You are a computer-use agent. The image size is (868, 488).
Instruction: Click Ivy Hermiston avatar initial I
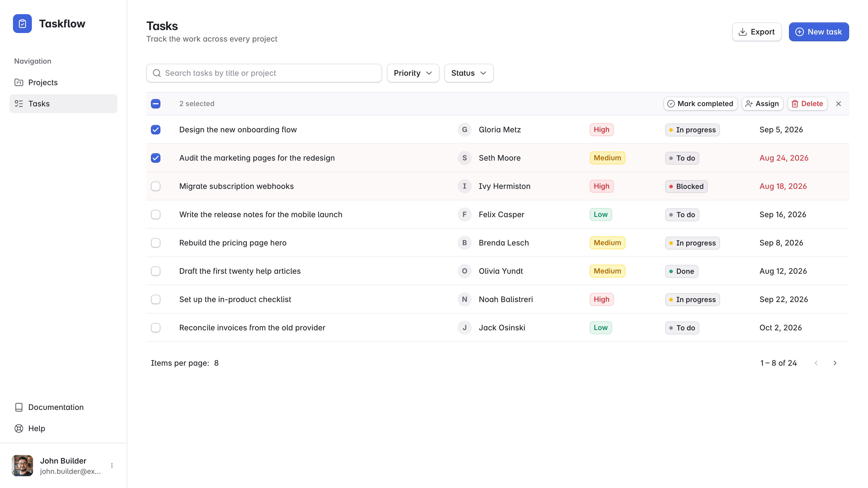click(464, 186)
